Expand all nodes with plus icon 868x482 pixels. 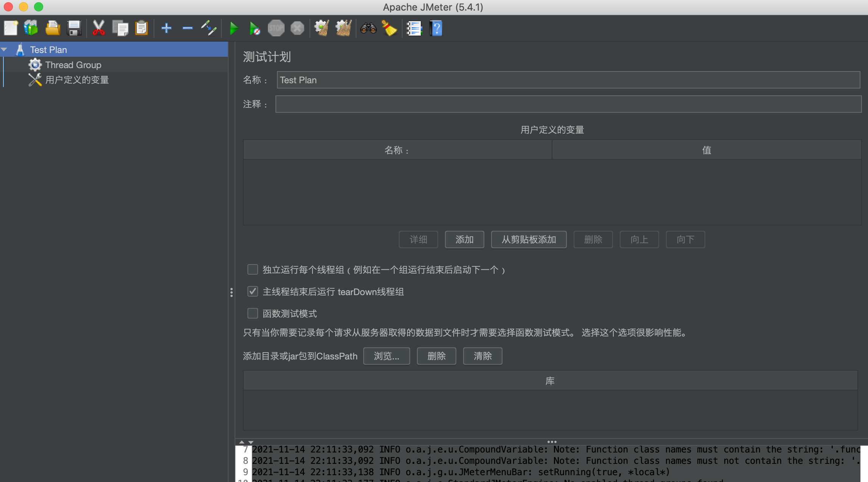tap(166, 28)
